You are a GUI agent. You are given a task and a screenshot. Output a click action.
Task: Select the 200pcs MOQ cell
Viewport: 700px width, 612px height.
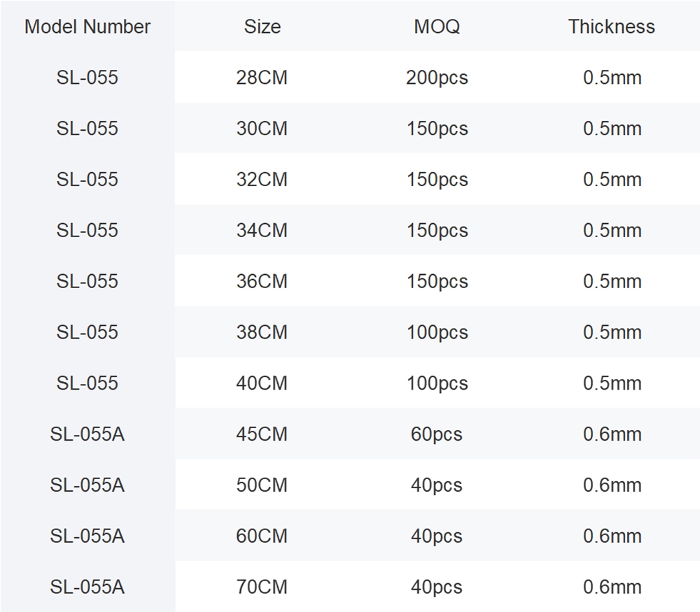(437, 78)
